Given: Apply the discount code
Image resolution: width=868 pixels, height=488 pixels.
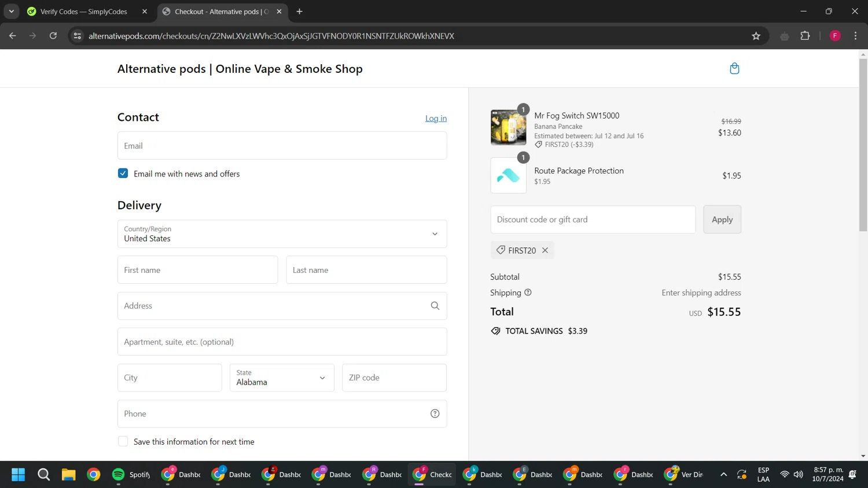Looking at the screenshot, I should pos(722,220).
